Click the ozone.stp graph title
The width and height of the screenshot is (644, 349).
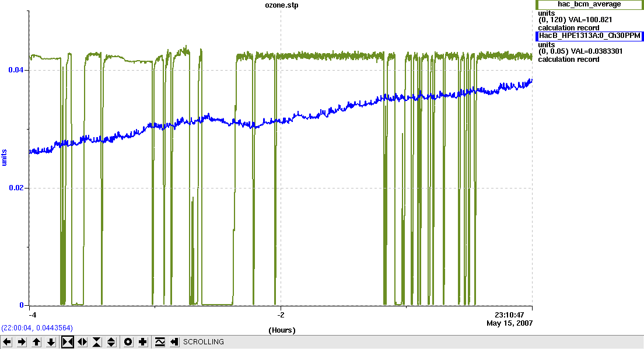pyautogui.click(x=282, y=5)
